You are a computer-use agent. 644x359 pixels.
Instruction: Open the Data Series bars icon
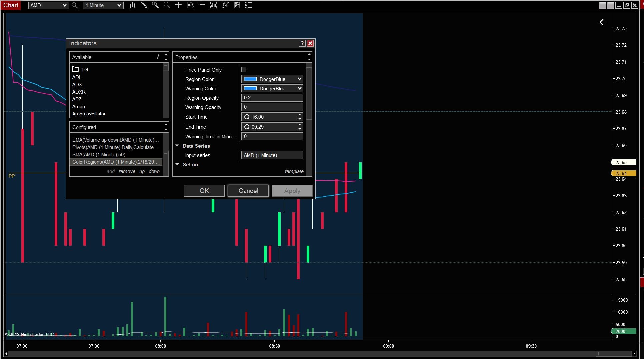point(213,5)
